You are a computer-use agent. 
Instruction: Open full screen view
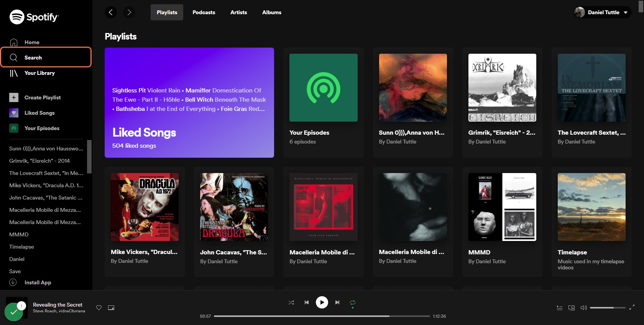pos(632,307)
